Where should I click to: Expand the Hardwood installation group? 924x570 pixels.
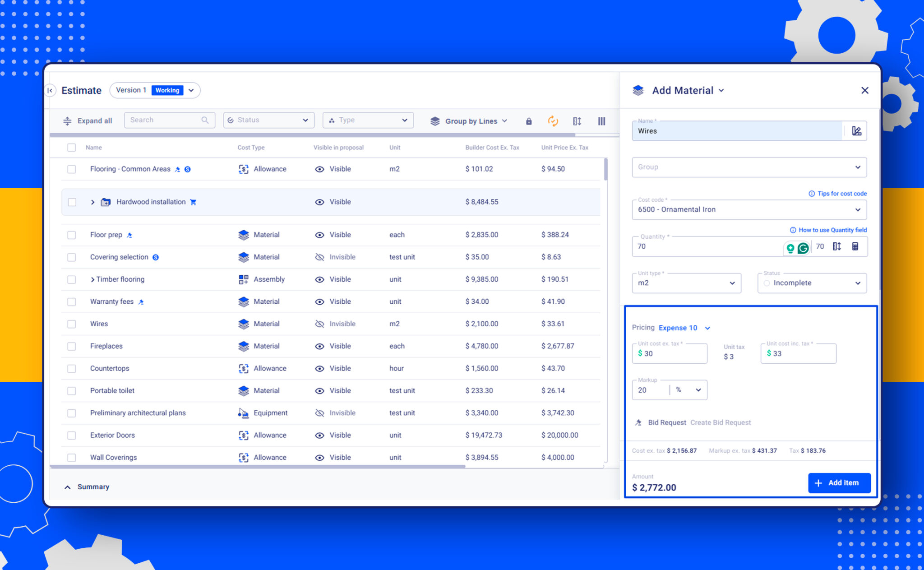click(92, 202)
